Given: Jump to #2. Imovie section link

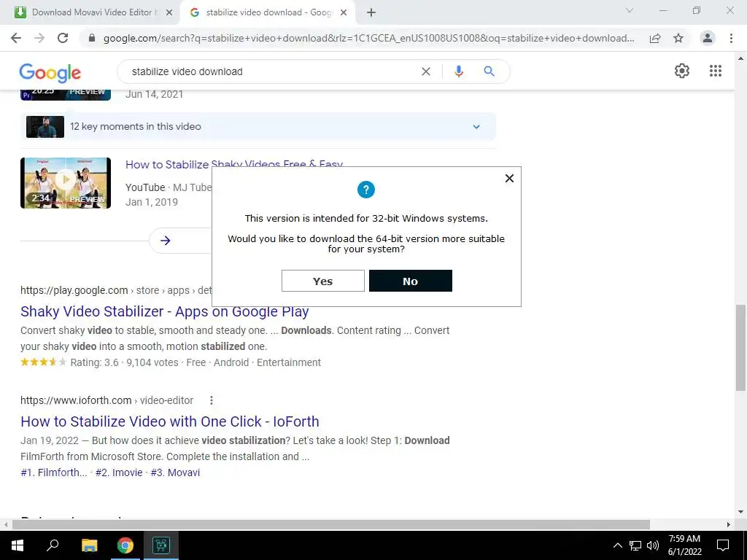Looking at the screenshot, I should pos(119,472).
